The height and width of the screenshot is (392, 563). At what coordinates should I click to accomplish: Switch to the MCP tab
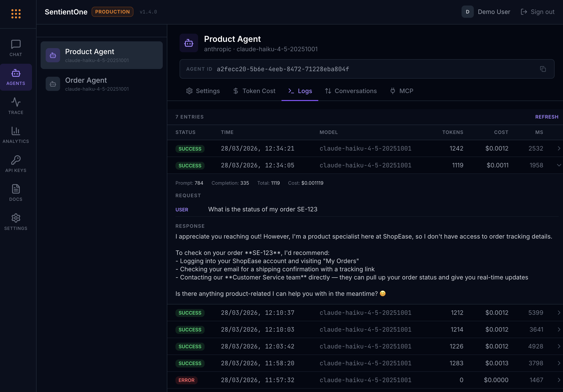click(x=401, y=91)
